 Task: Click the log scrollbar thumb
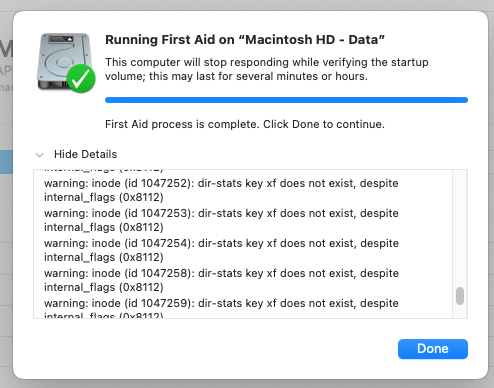pyautogui.click(x=460, y=296)
